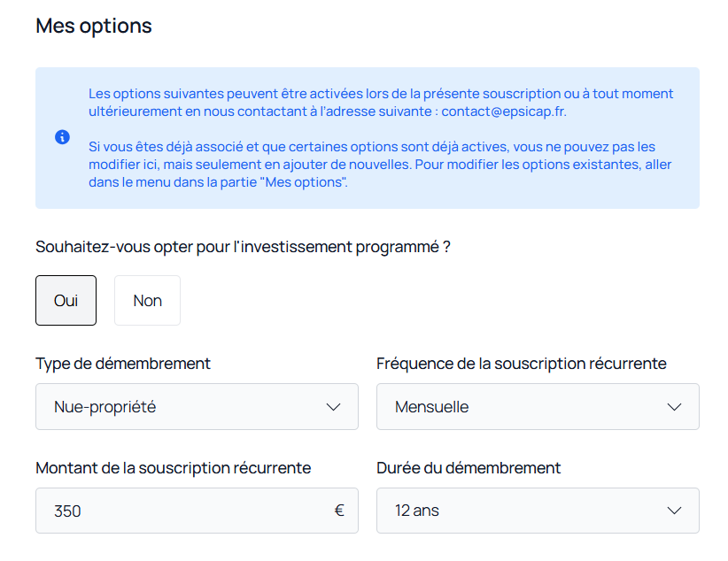Click the banner paragraph starting "Les options suivantes"
The width and height of the screenshot is (728, 561).
coord(381,103)
